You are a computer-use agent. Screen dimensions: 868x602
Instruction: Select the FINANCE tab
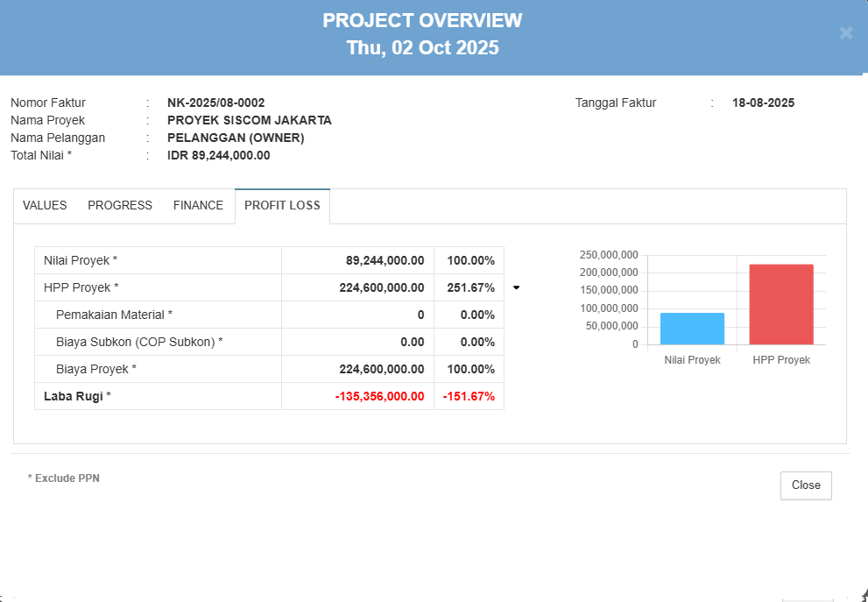(x=198, y=206)
